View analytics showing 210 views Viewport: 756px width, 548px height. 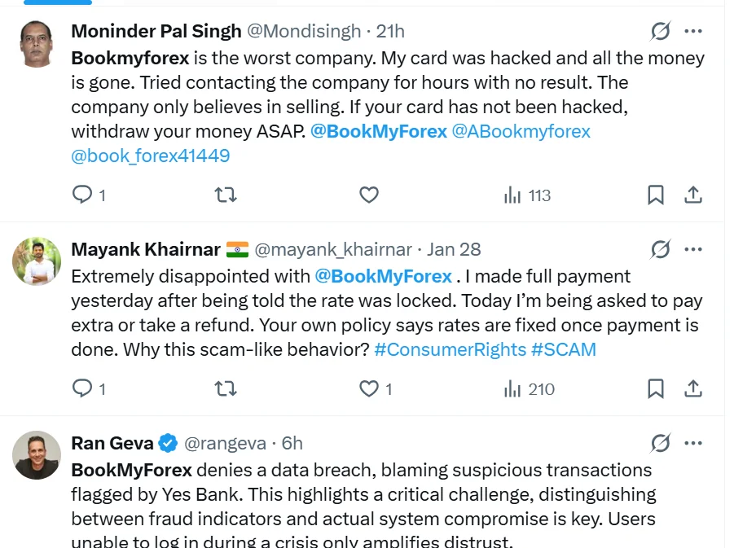point(529,389)
